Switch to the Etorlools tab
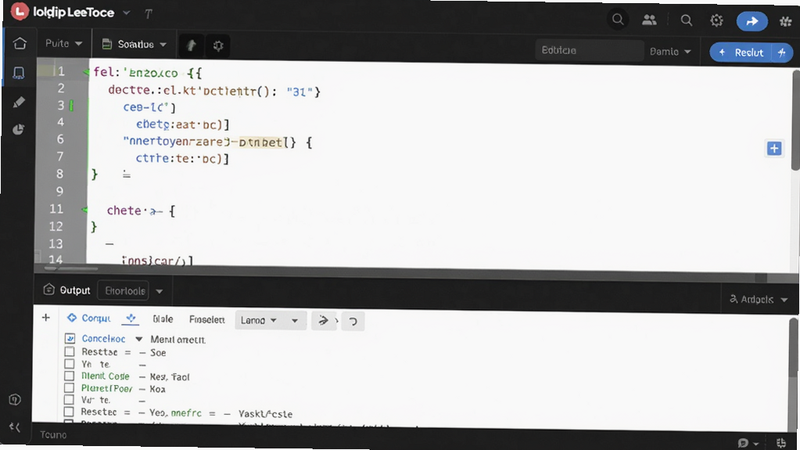The width and height of the screenshot is (800, 450). [123, 291]
